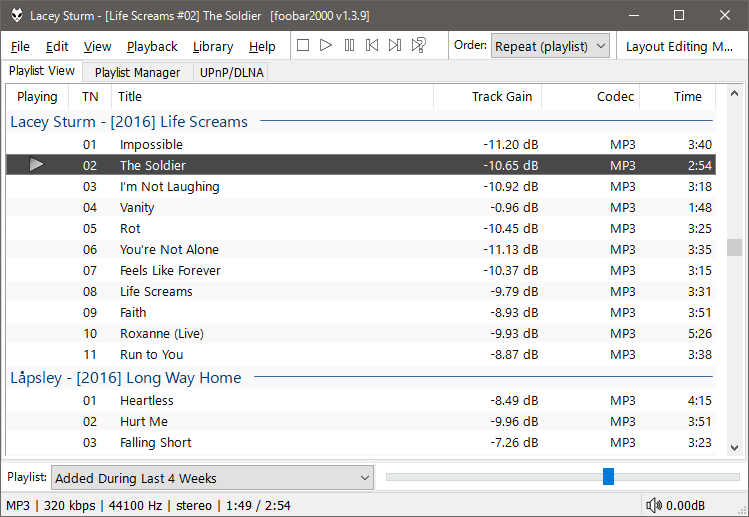The width and height of the screenshot is (749, 517).
Task: Open the Playlist selection dropdown
Action: point(213,478)
